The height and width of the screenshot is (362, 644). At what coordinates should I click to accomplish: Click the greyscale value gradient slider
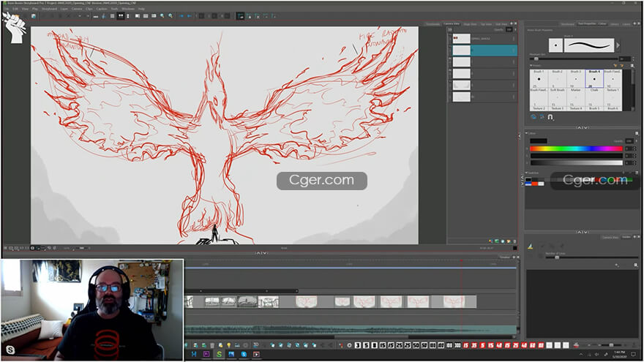pos(576,163)
